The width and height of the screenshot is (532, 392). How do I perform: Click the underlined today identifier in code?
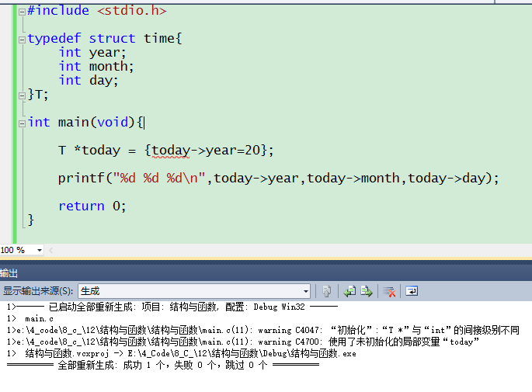click(171, 151)
